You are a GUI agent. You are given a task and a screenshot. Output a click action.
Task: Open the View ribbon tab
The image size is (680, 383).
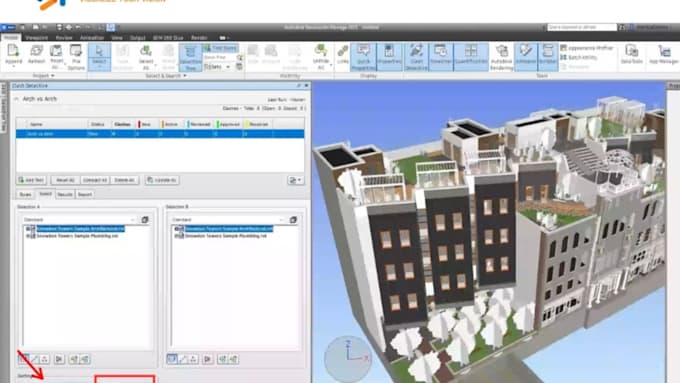[117, 38]
